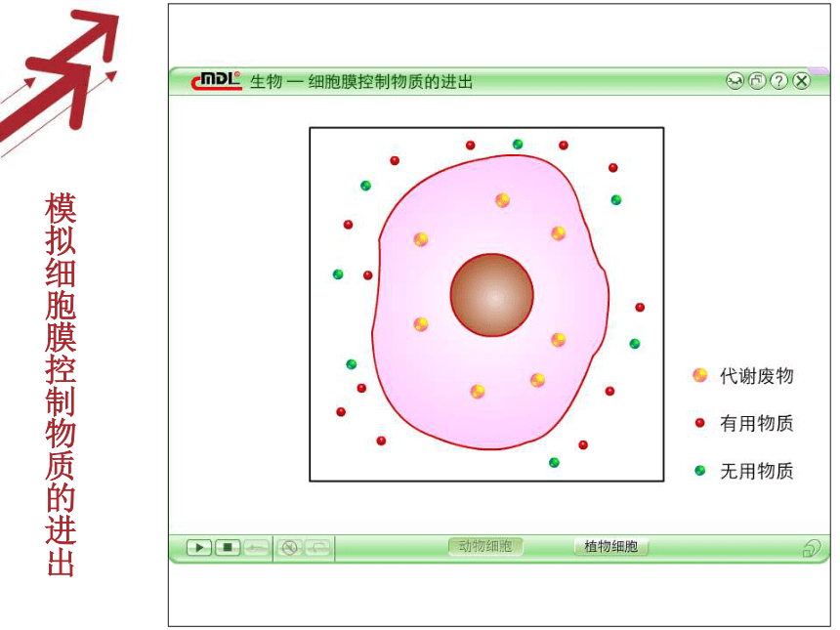Click the 有用物质 legend label
The width and height of the screenshot is (840, 630).
tap(756, 423)
